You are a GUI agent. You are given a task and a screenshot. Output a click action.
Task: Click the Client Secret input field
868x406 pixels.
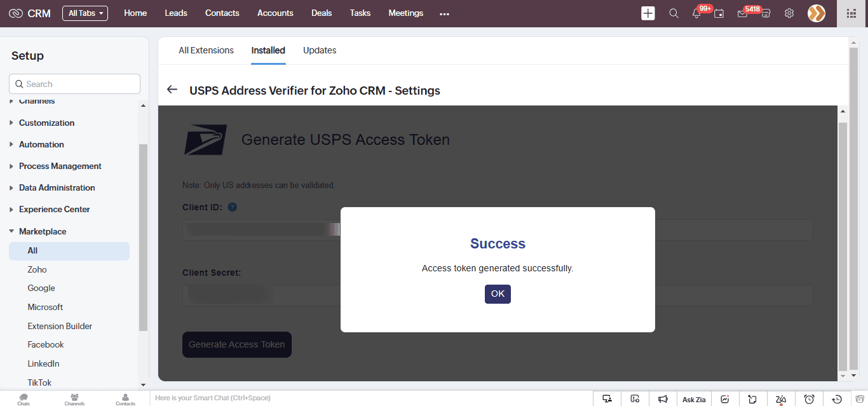click(x=498, y=295)
